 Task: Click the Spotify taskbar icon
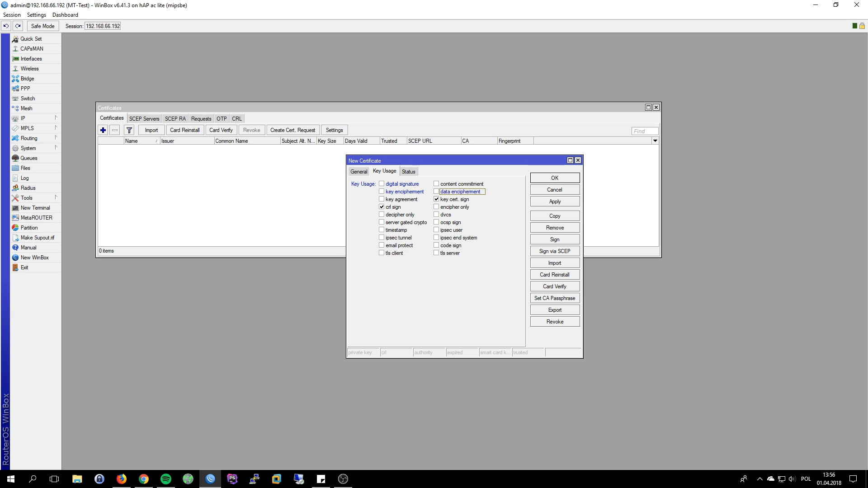(166, 479)
